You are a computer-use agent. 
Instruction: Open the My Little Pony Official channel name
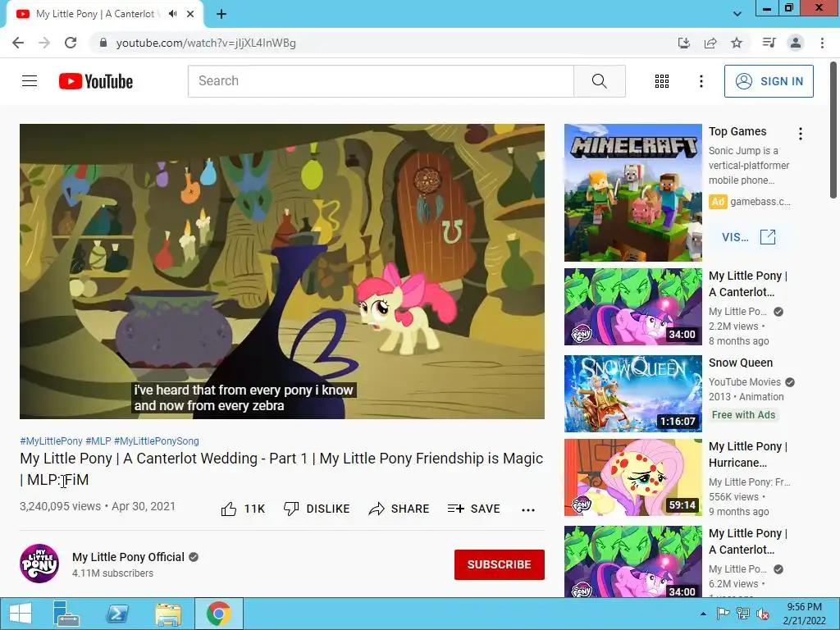tap(128, 557)
